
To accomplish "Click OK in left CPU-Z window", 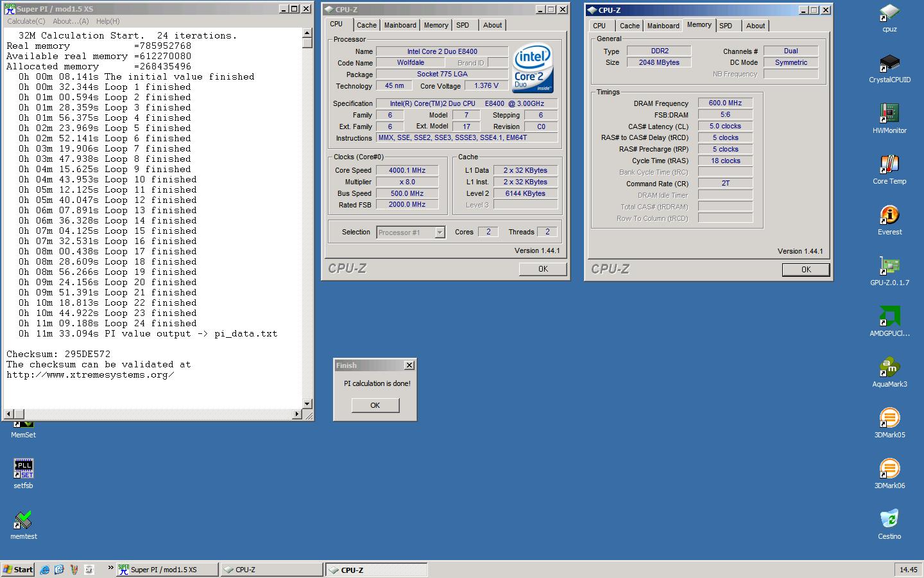I will point(543,269).
